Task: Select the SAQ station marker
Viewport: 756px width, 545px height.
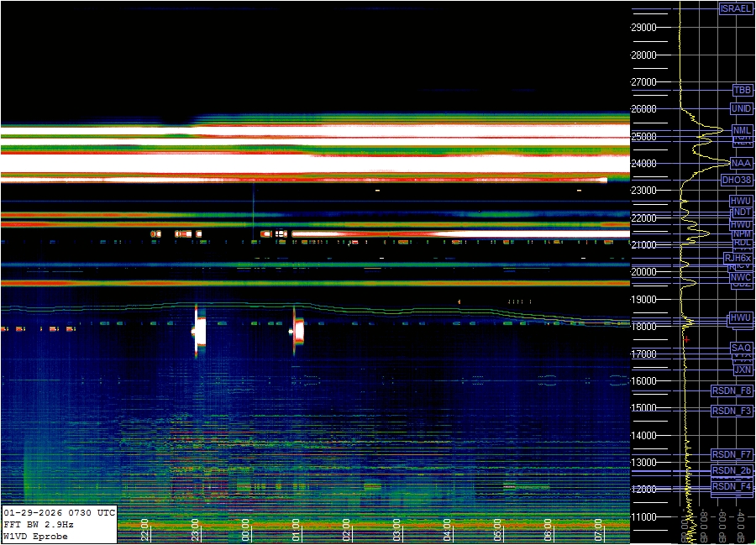Action: click(x=741, y=348)
